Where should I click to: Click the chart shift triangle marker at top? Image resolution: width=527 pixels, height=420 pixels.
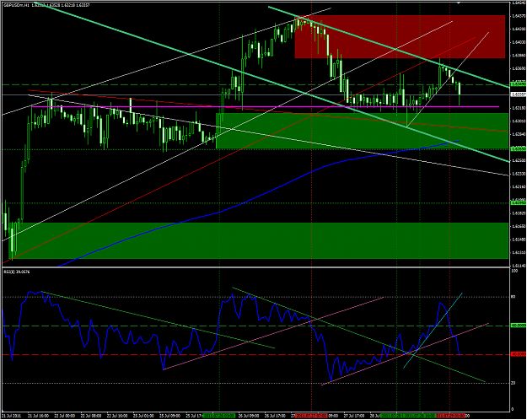pos(458,3)
